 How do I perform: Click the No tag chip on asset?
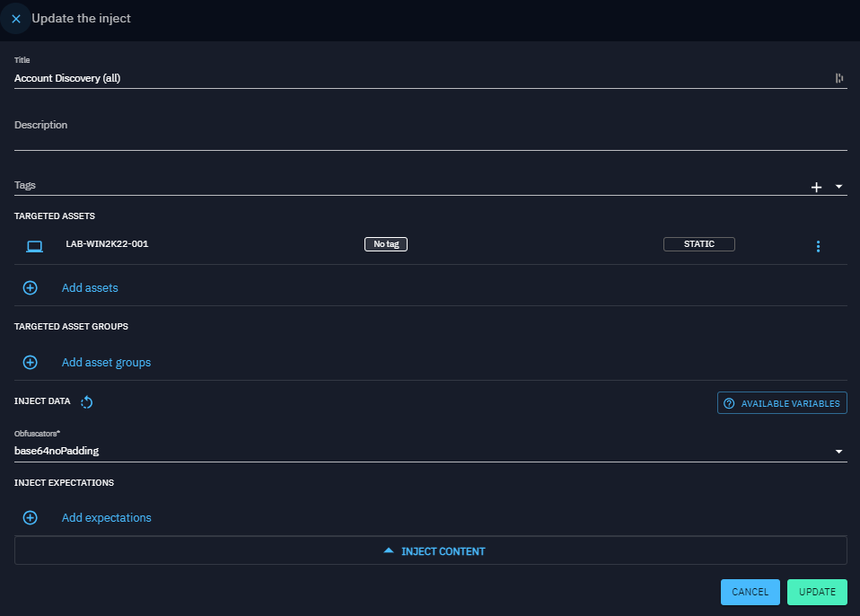click(385, 244)
